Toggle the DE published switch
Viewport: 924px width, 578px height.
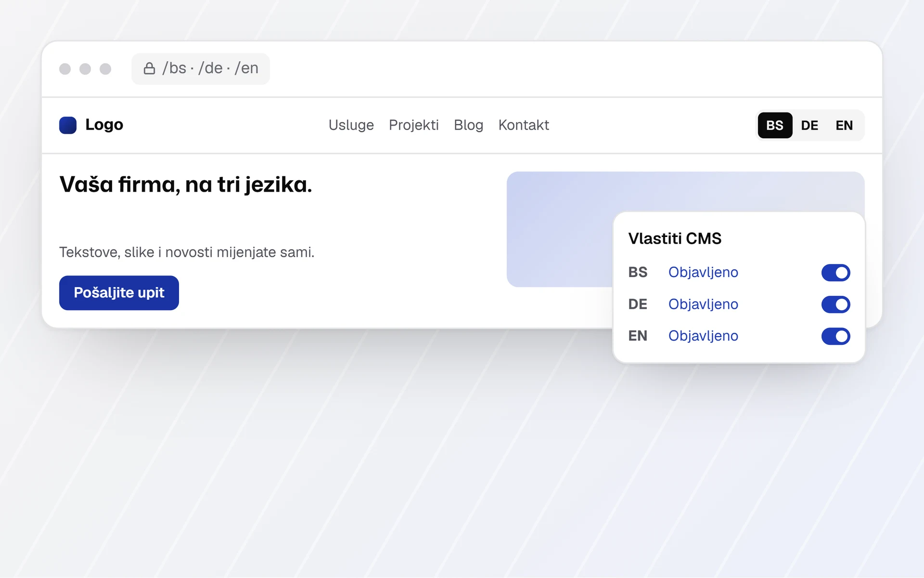835,304
